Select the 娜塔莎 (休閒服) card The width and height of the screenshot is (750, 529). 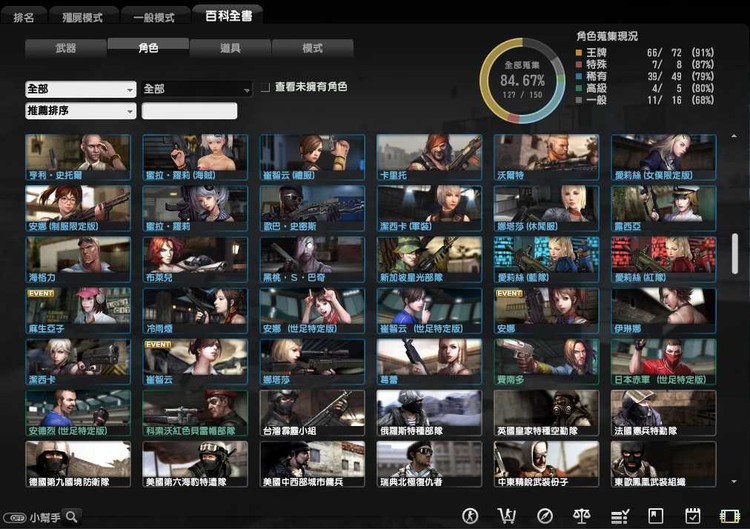[546, 208]
